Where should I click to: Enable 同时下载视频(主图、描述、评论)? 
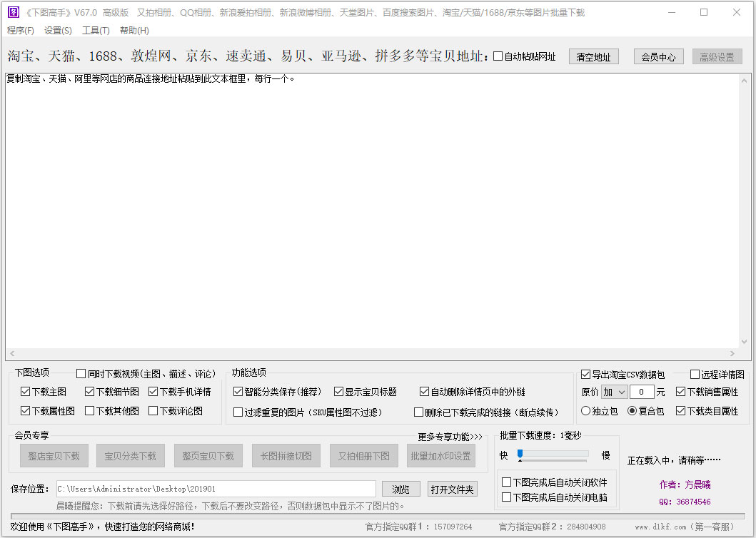tap(80, 372)
